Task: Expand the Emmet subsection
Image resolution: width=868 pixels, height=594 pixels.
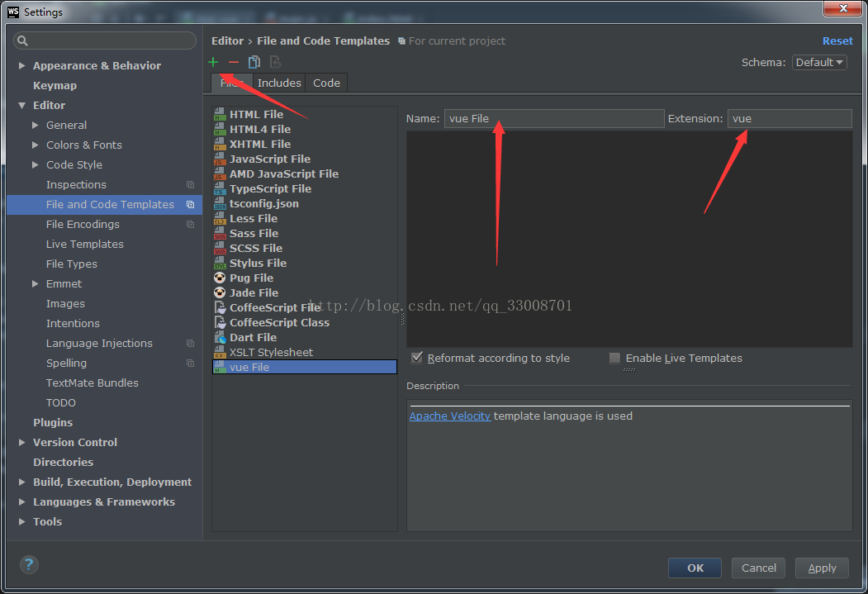Action: click(x=35, y=284)
